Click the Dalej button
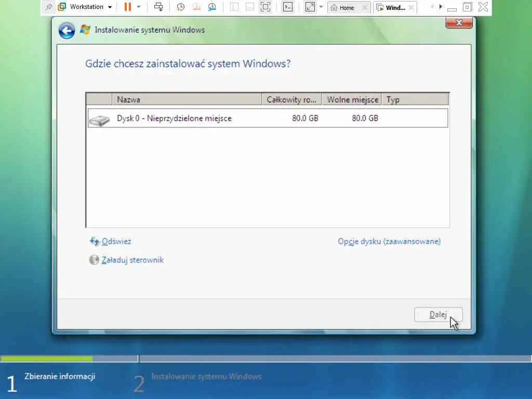Screen dimensions: 532x399 (438, 314)
